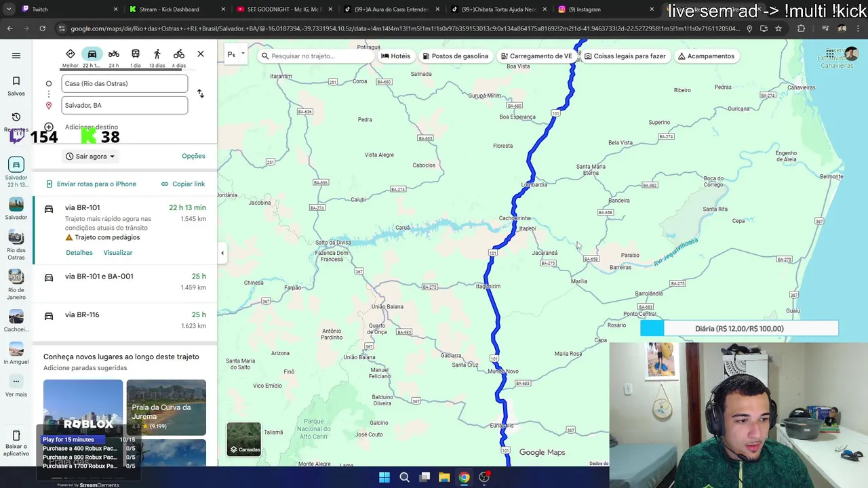Open the browser extensions puzzle icon
The image size is (868, 488).
click(802, 28)
